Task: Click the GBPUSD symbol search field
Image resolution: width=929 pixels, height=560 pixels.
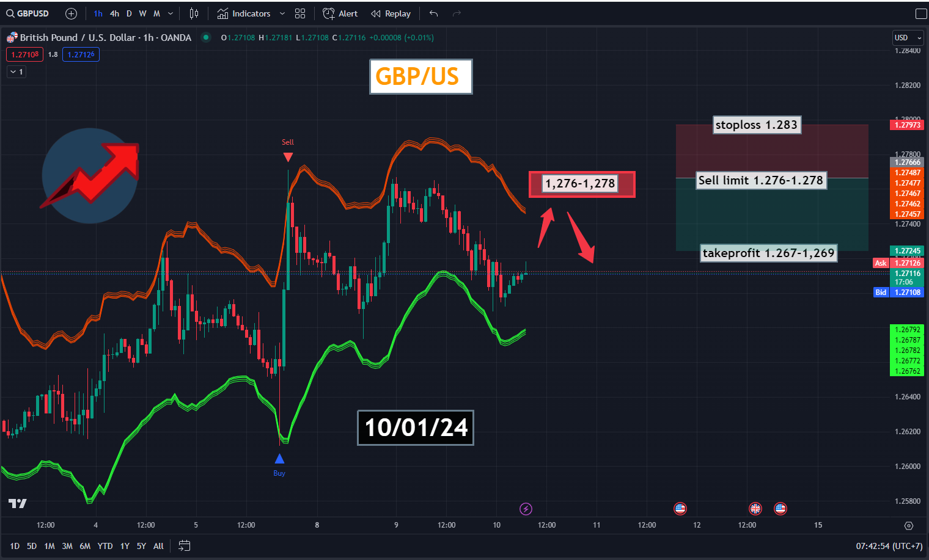Action: (28, 13)
